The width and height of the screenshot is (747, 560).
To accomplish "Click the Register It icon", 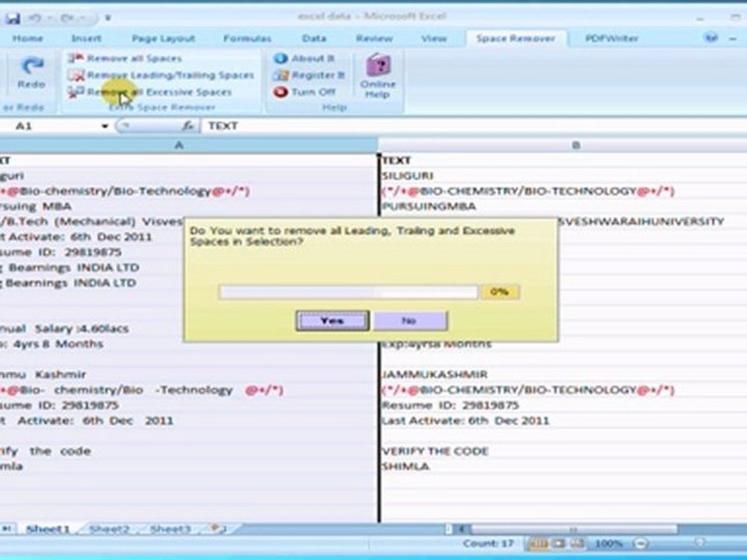I will [x=281, y=75].
